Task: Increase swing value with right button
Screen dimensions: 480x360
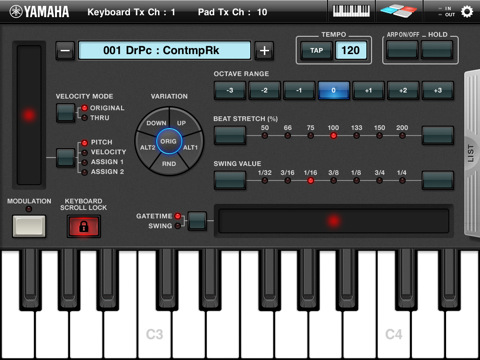Action: coord(438,180)
